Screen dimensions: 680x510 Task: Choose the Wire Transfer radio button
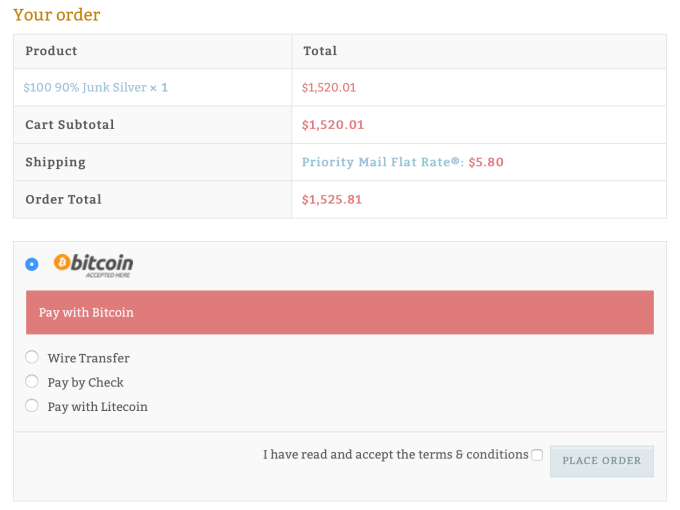coord(32,357)
